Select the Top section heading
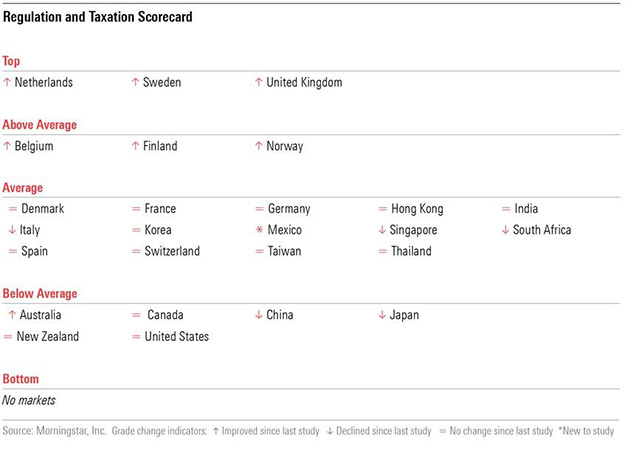This screenshot has width=625, height=449. 12,61
